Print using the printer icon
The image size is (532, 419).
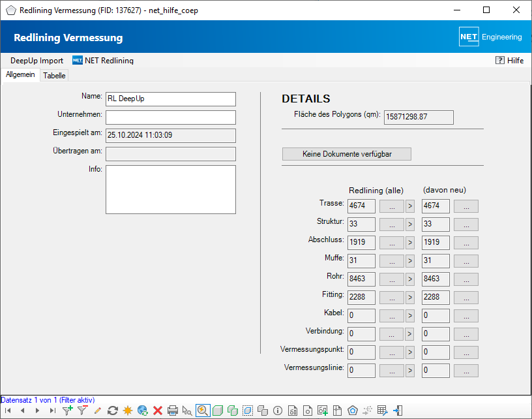[x=173, y=411]
